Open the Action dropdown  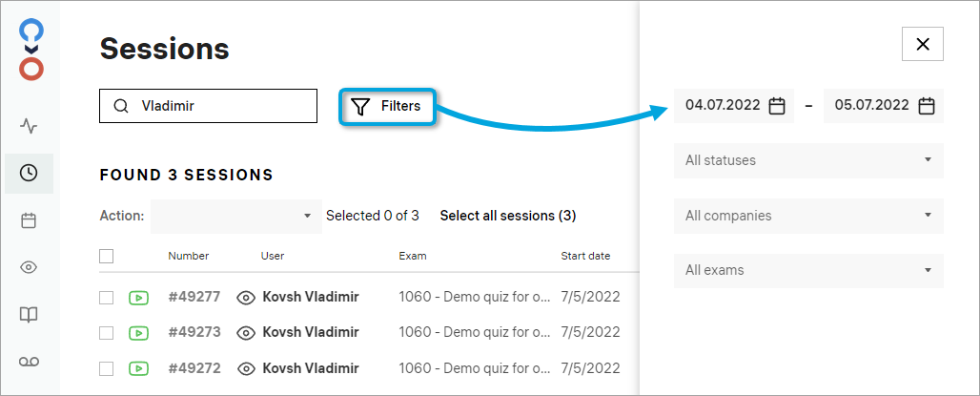click(x=234, y=217)
